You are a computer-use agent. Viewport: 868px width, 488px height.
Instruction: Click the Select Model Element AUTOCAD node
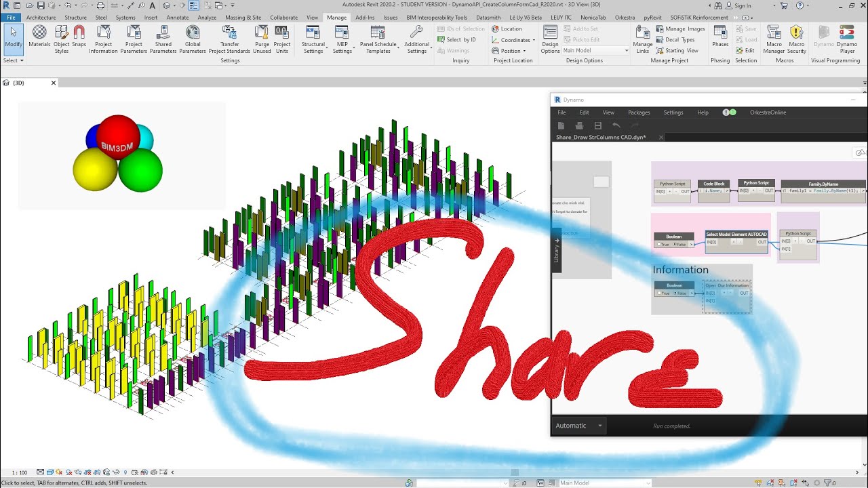click(x=736, y=242)
